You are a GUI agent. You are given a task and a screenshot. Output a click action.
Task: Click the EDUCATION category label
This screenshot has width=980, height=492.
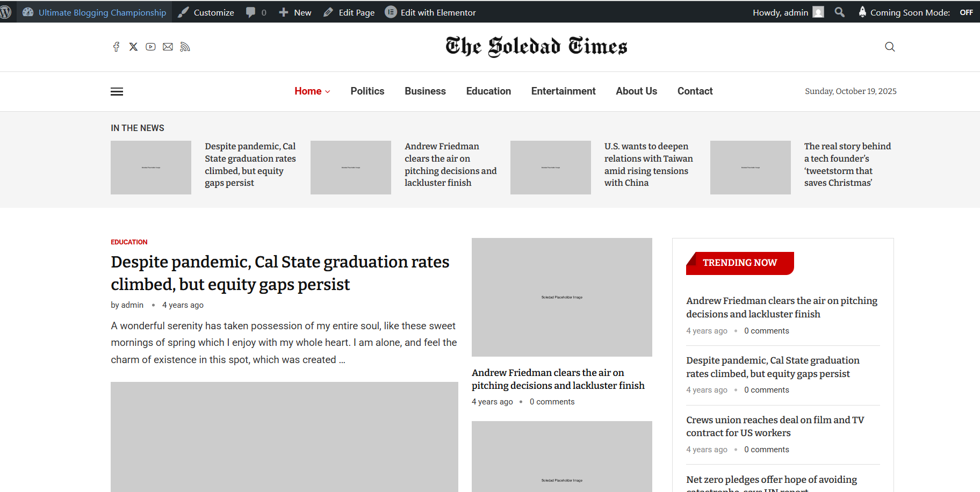pos(129,242)
